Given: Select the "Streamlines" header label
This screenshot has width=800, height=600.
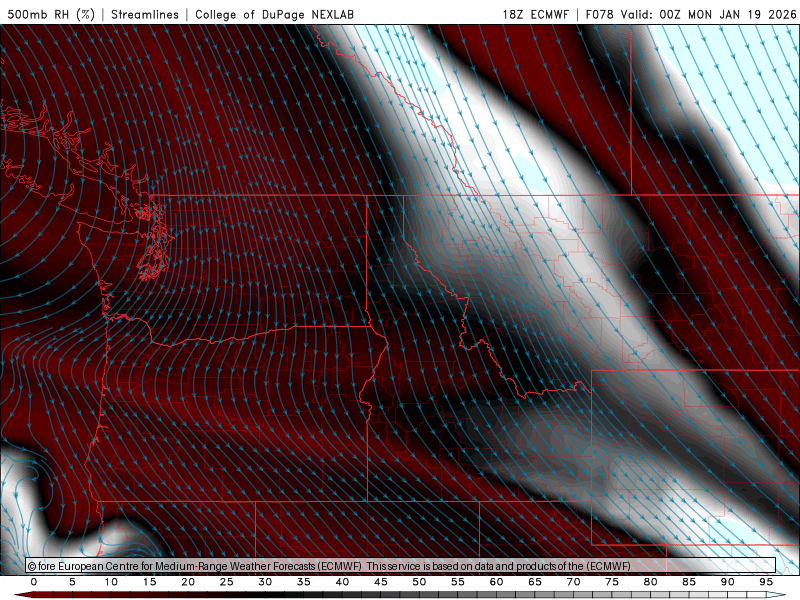Looking at the screenshot, I should coord(145,14).
